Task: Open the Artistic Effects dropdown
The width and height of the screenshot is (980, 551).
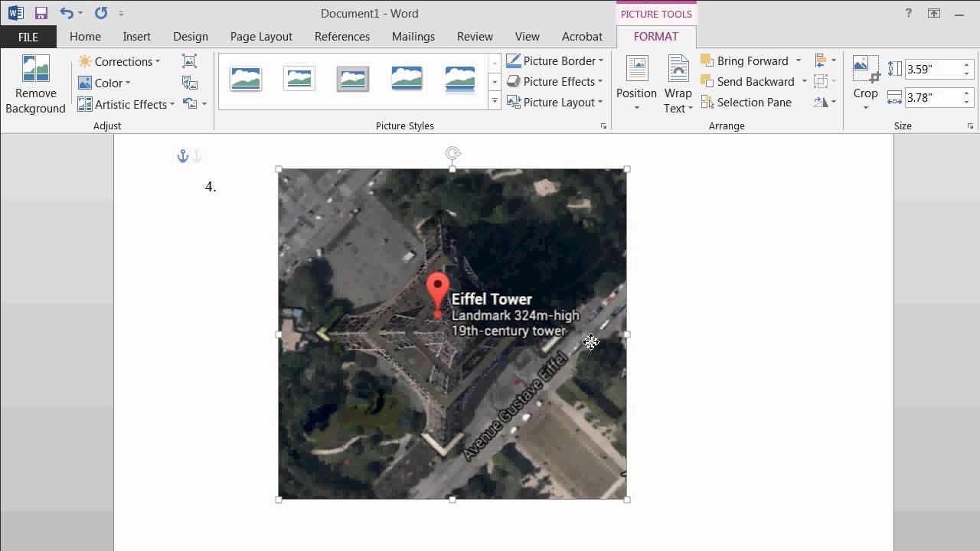Action: [x=126, y=104]
